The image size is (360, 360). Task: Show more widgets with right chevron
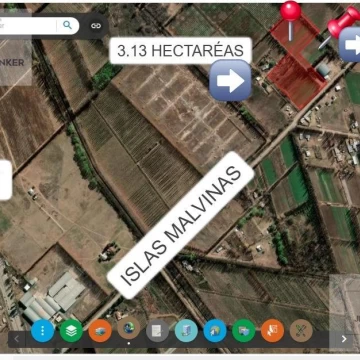point(344,339)
